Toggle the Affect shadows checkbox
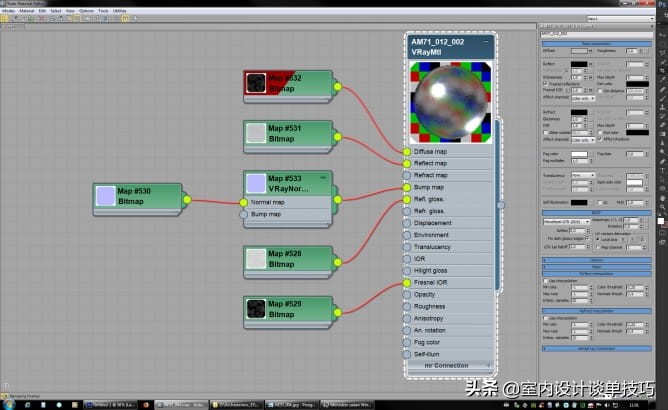 click(602, 139)
